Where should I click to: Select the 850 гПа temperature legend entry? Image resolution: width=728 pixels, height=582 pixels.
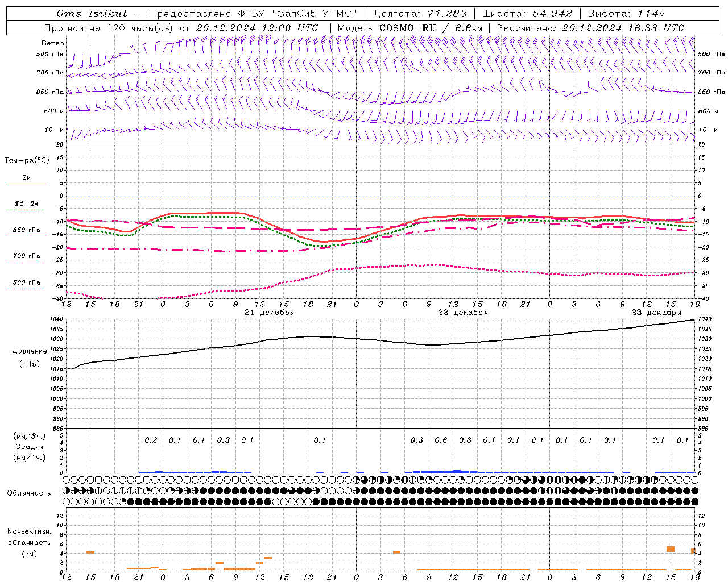27,230
